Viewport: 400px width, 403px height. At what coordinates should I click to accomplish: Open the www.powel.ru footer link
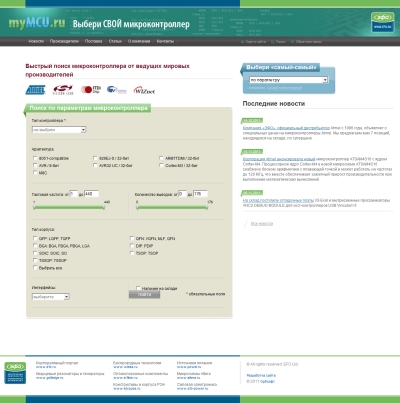tap(189, 367)
